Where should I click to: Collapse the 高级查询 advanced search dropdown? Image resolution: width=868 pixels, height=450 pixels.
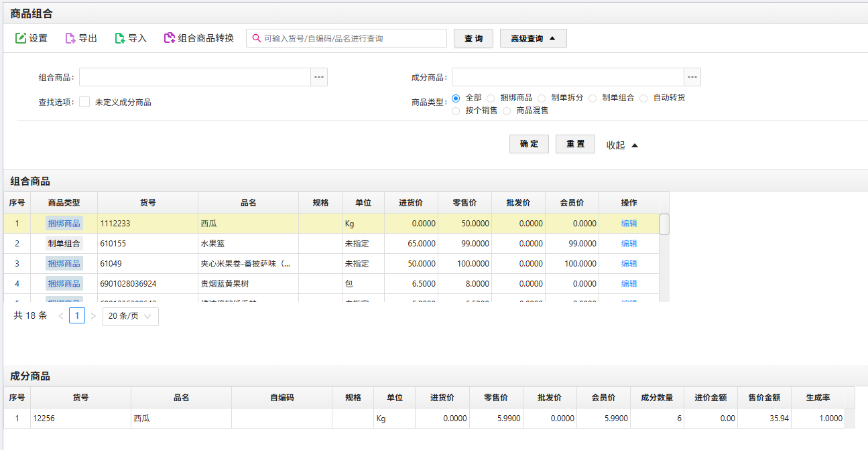(x=534, y=38)
